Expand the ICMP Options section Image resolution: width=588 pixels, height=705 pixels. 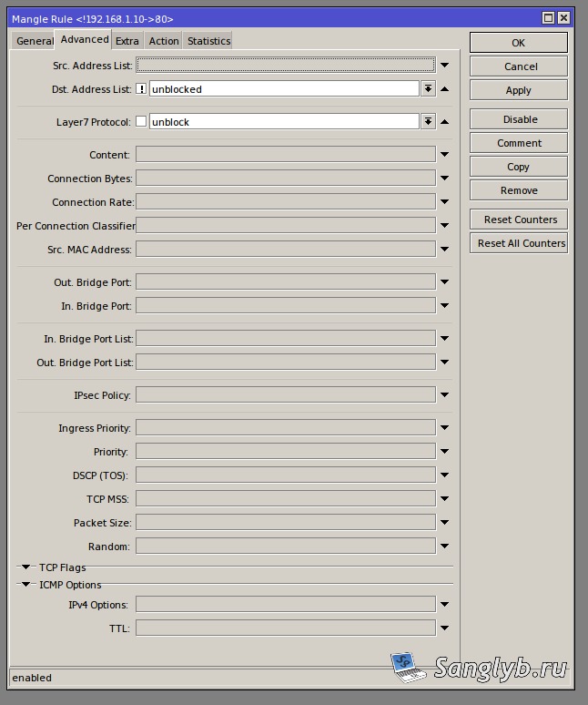pos(26,584)
